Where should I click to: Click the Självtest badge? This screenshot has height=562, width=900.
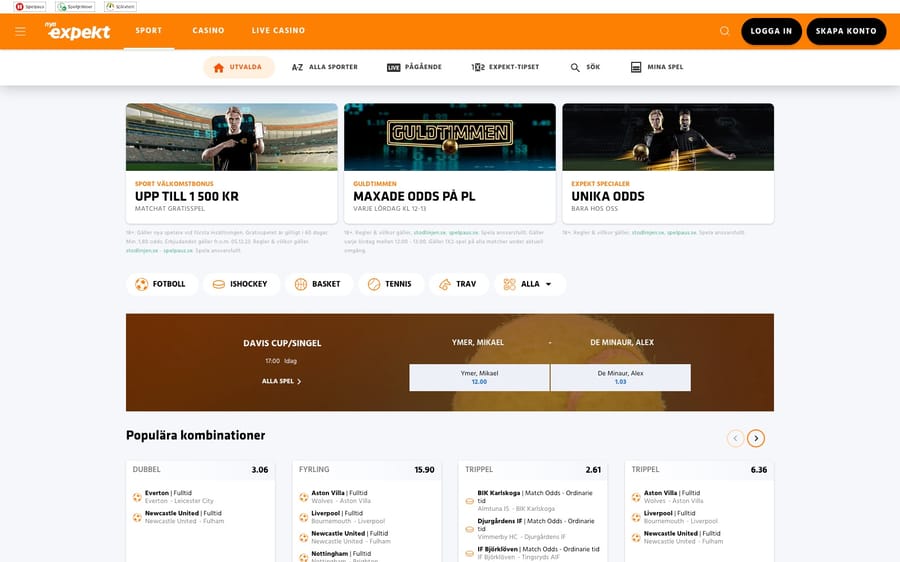point(121,7)
